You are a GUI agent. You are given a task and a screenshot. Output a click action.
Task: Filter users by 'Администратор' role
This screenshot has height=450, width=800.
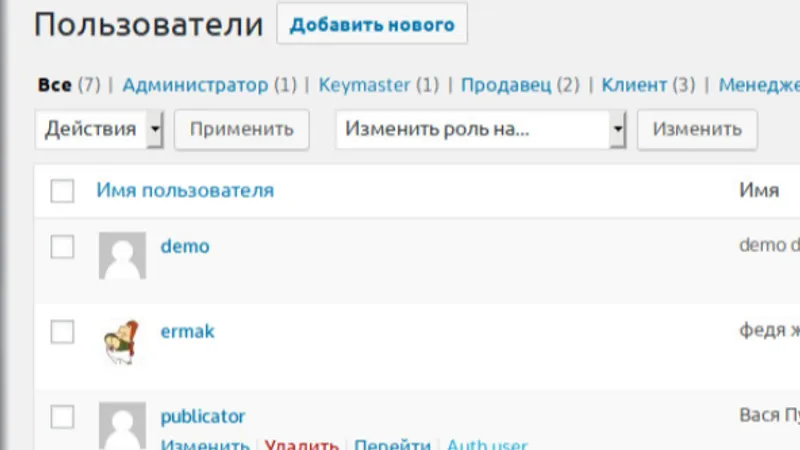coord(195,85)
